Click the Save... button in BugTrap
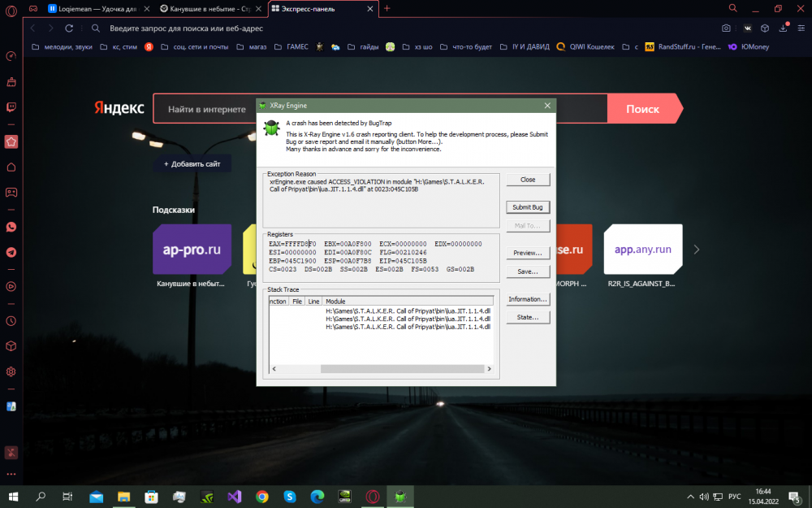 click(x=527, y=271)
